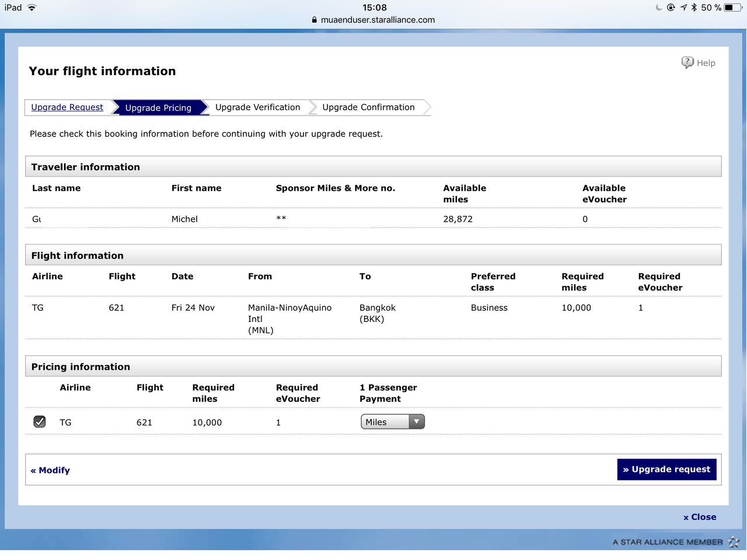Screen dimensions: 747x560
Task: Click the Fri 24 Nov date cell
Action: [x=193, y=307]
